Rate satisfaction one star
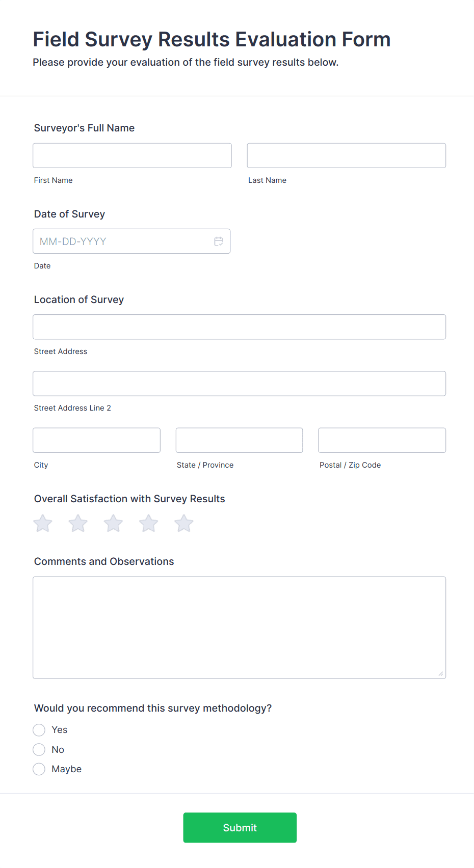474x868 pixels. (43, 523)
